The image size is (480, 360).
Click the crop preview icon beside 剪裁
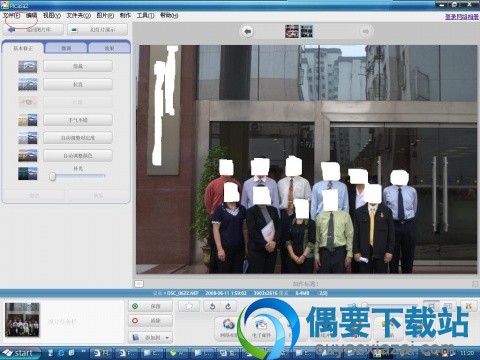(28, 67)
